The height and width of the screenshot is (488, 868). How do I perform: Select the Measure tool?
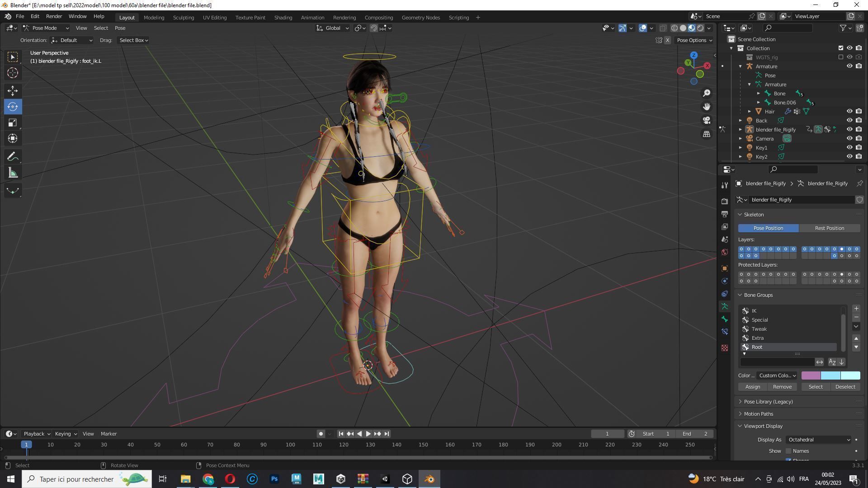[x=13, y=173]
